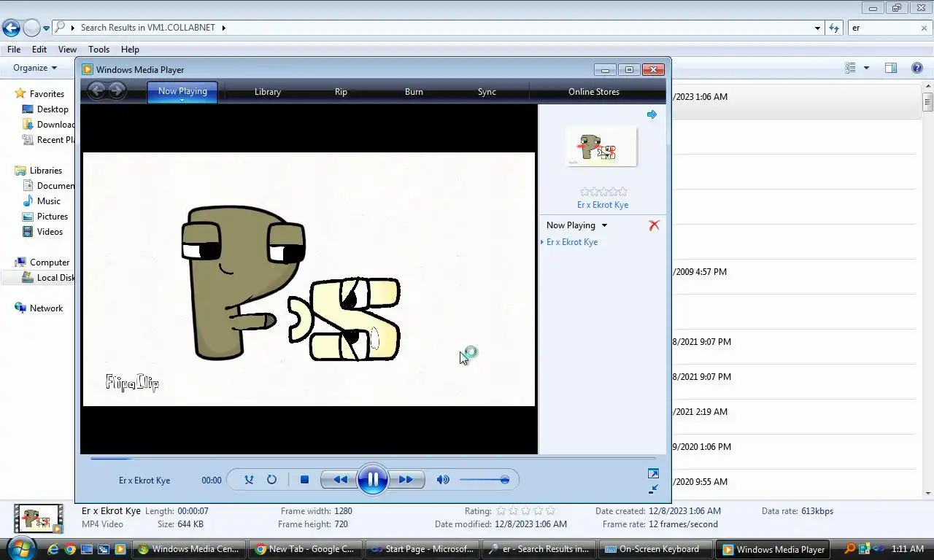Click Explorer forward button
This screenshot has width=934, height=560.
[31, 28]
